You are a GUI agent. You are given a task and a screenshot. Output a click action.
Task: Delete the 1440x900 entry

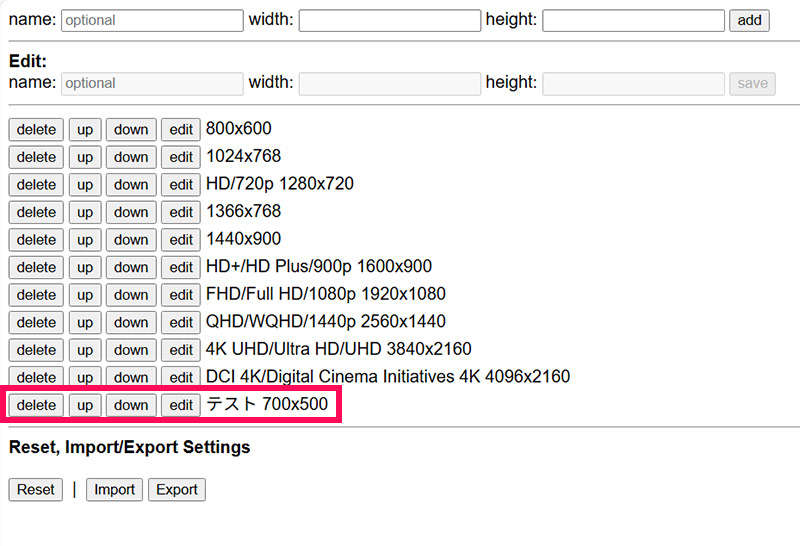coord(36,240)
